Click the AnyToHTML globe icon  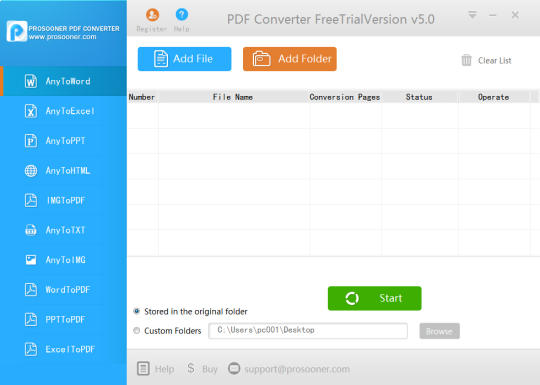[x=31, y=170]
